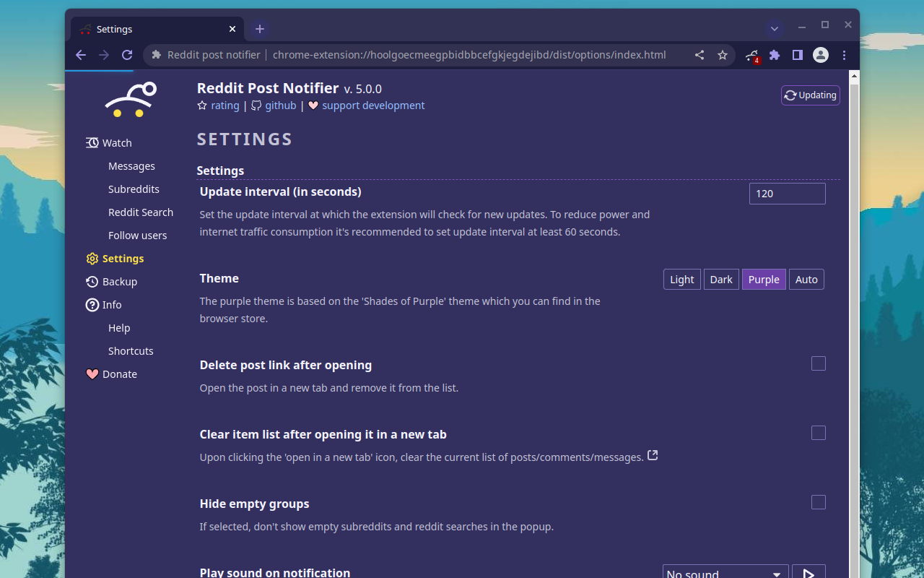This screenshot has width=924, height=578.
Task: Enable Hide empty groups checkbox
Action: (x=818, y=502)
